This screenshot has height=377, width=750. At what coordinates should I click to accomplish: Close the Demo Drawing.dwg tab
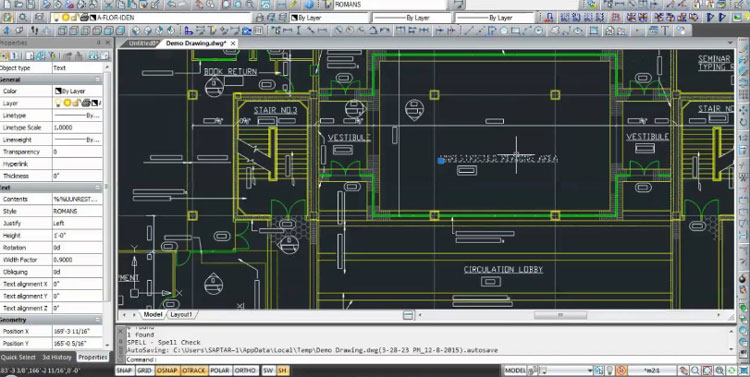click(x=233, y=43)
